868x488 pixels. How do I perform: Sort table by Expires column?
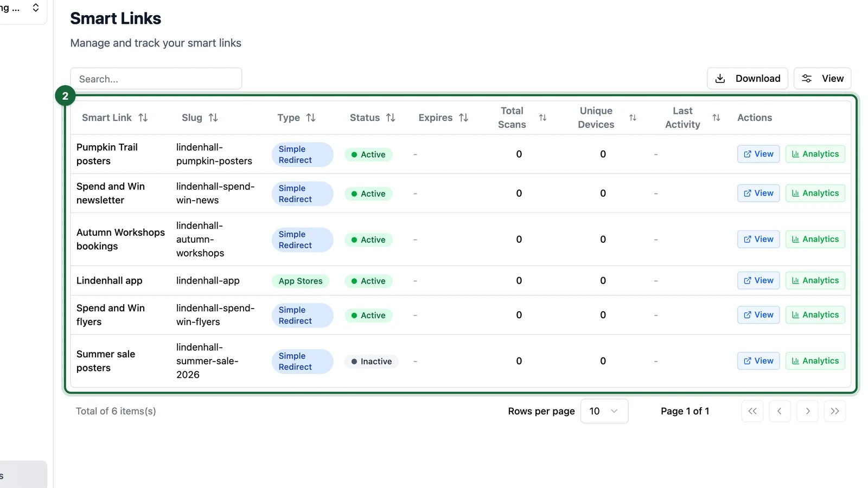443,118
